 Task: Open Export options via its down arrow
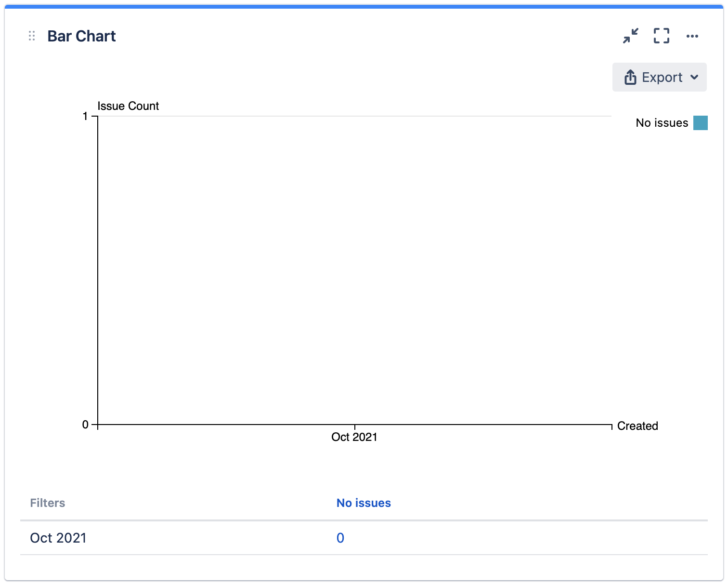[695, 77]
